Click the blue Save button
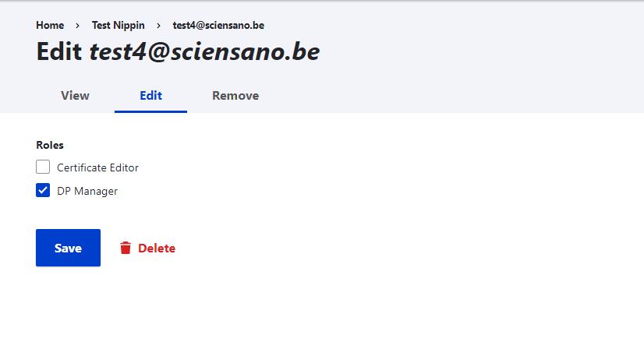This screenshot has height=349, width=644. pyautogui.click(x=68, y=248)
